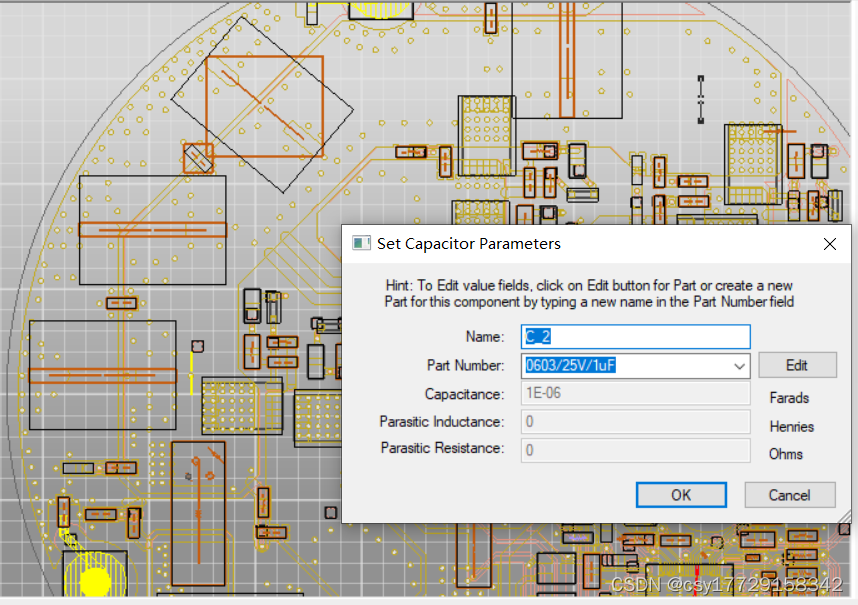Click the Parasitic Inductance field
858x605 pixels.
[635, 422]
